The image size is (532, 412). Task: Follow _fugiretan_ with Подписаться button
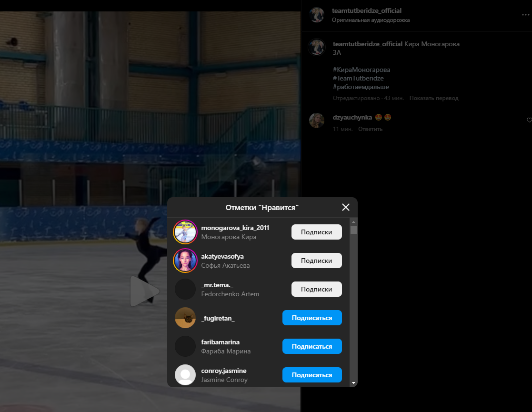coord(312,318)
